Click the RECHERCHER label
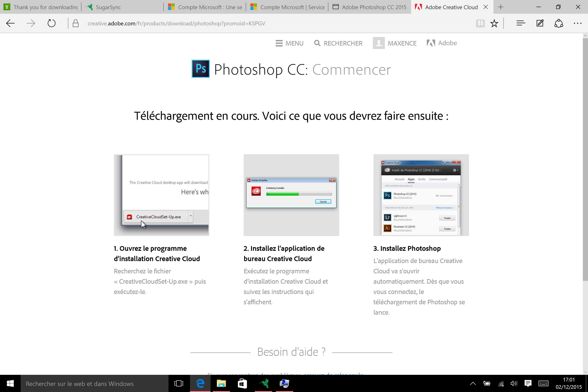Image resolution: width=588 pixels, height=392 pixels. click(343, 43)
